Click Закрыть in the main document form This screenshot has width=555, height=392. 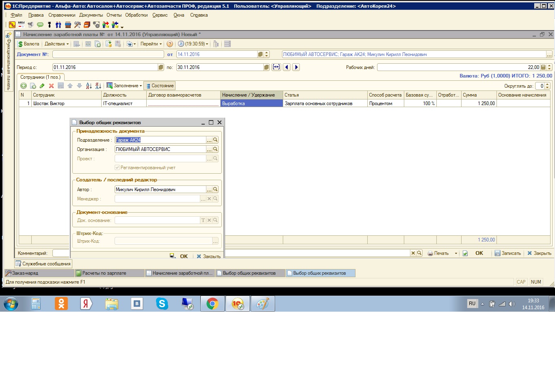tap(539, 253)
